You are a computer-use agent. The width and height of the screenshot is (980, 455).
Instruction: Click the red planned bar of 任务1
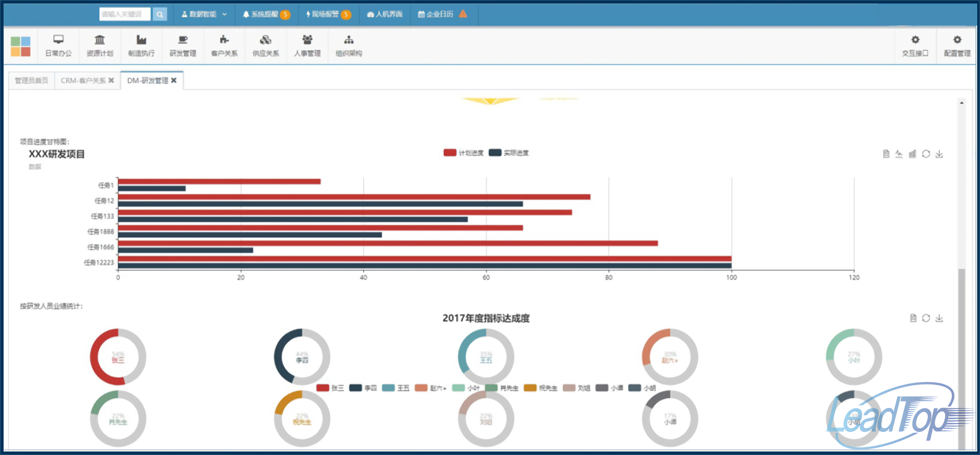tap(220, 181)
